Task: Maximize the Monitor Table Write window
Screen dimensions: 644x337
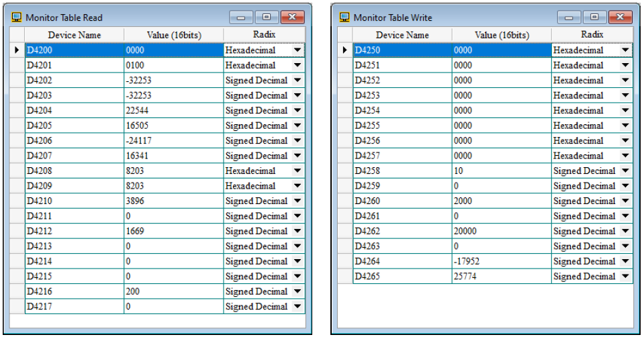Action: pyautogui.click(x=594, y=17)
